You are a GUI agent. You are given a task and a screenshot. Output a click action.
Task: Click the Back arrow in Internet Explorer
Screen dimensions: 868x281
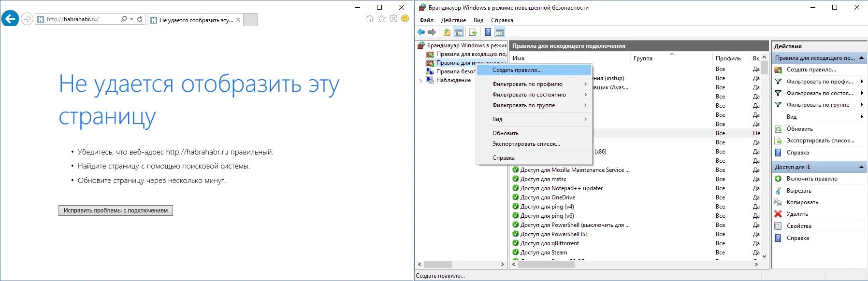coord(10,19)
